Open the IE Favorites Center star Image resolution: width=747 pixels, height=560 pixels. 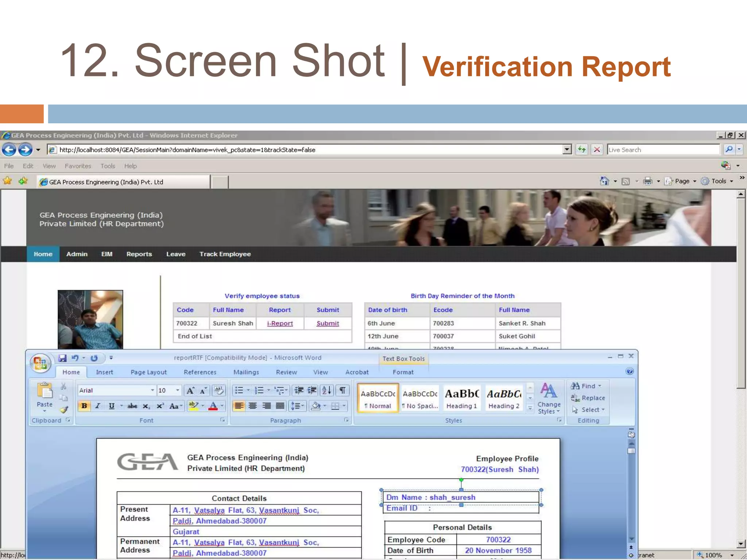pos(8,181)
